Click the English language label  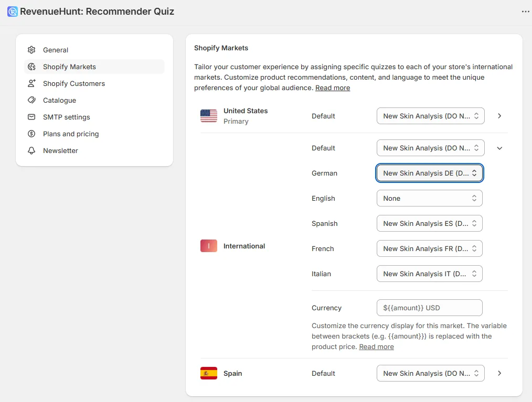pos(323,198)
